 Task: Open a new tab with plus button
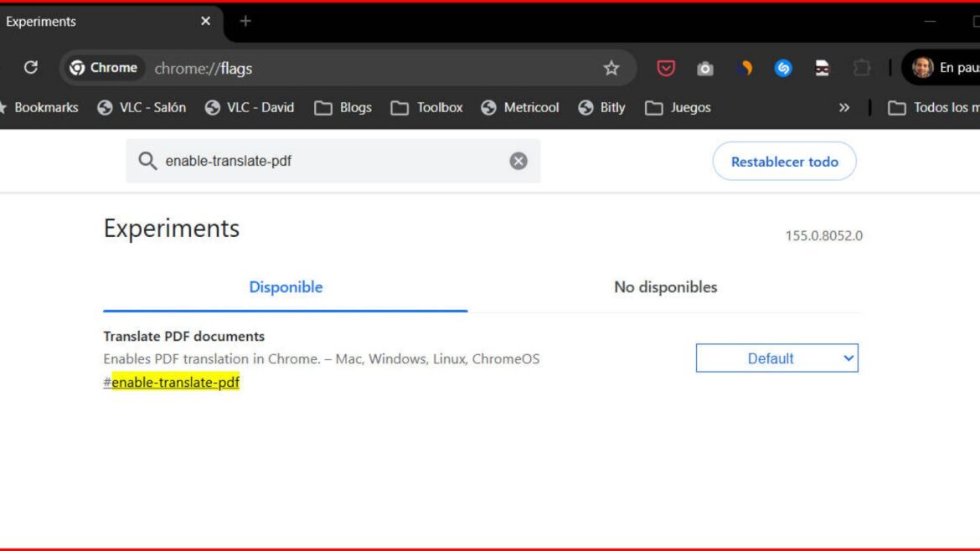[x=245, y=21]
